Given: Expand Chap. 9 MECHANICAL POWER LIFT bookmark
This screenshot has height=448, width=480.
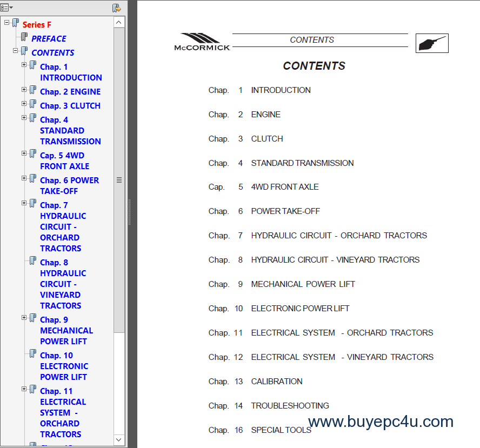Looking at the screenshot, I should coord(24,317).
